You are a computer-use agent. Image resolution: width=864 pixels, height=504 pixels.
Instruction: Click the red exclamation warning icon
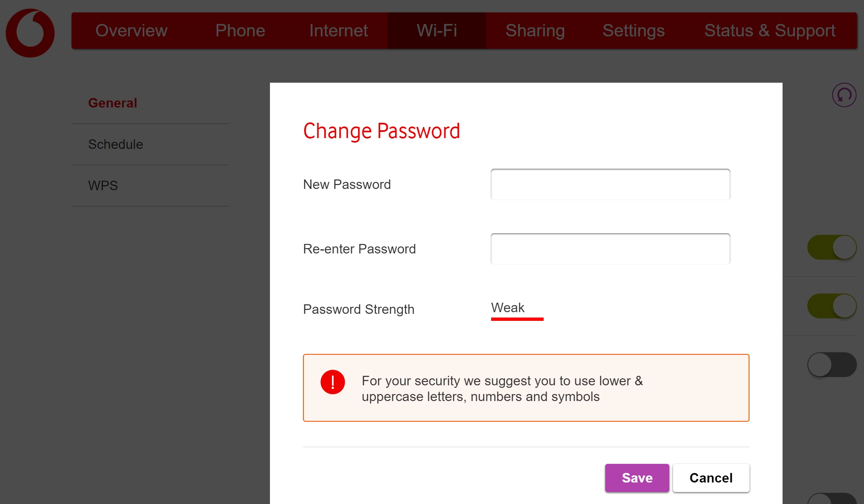pyautogui.click(x=333, y=382)
